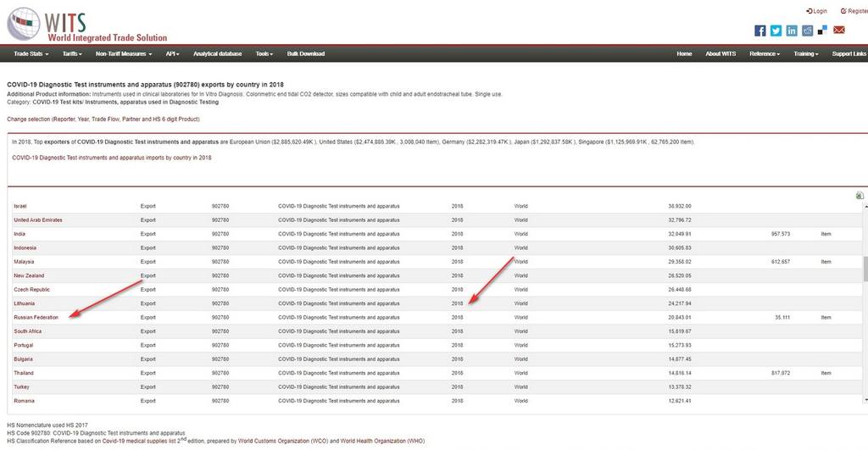Select Bulgaria reporter link
The width and height of the screenshot is (868, 450).
click(23, 359)
